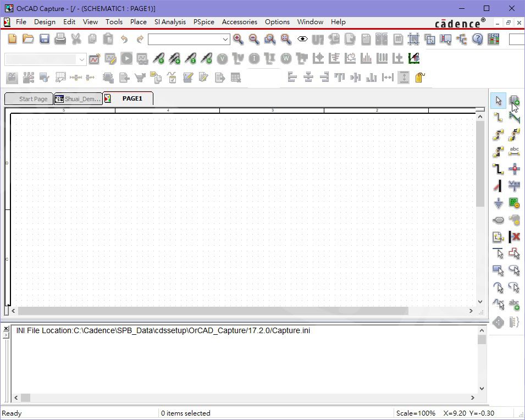Click the Scale=100% status bar entry
This screenshot has height=420, width=525.
point(416,413)
